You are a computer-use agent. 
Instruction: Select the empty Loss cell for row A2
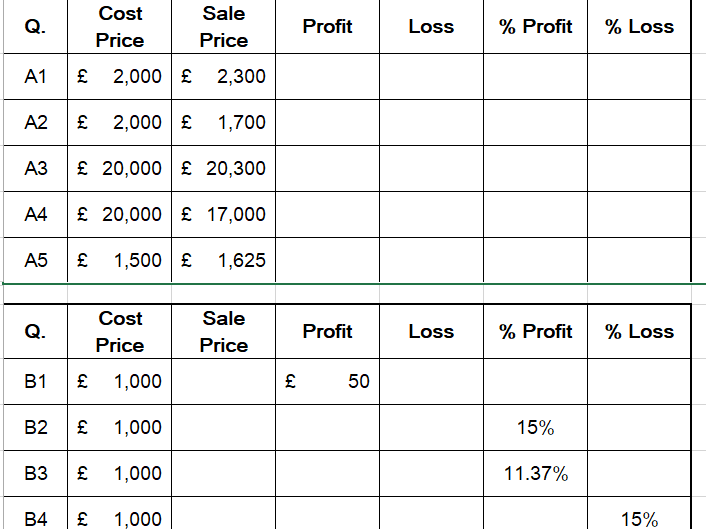point(431,122)
